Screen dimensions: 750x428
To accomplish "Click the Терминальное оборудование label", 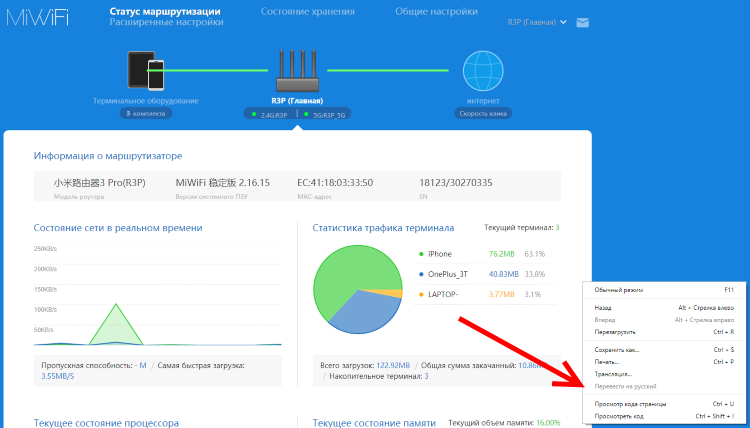I will [146, 101].
